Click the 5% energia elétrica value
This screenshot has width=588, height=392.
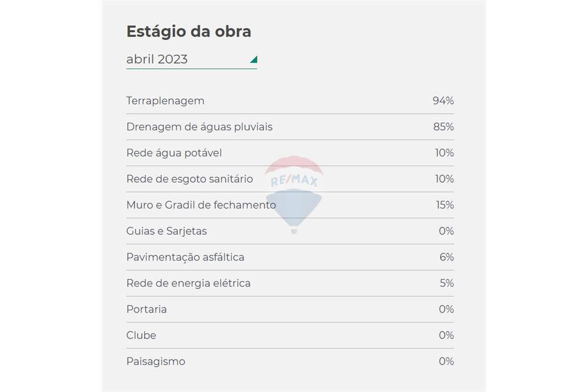[x=446, y=283]
